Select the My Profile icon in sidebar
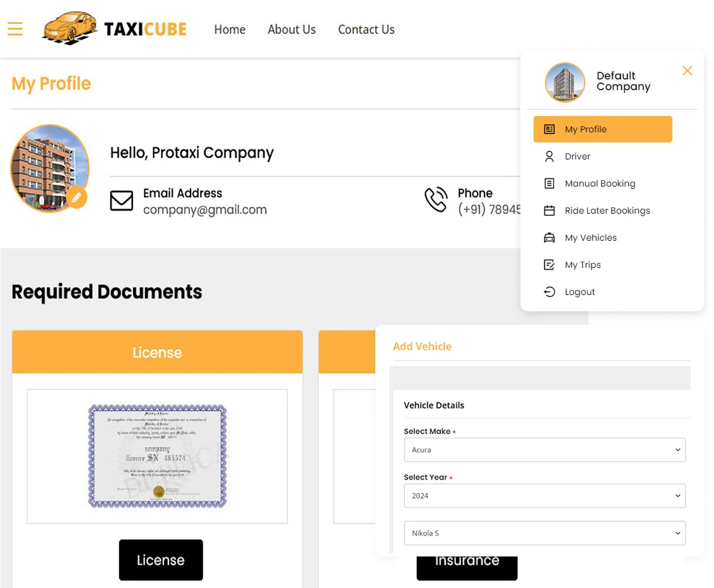Screen dimensions: 714x588 tap(548, 129)
